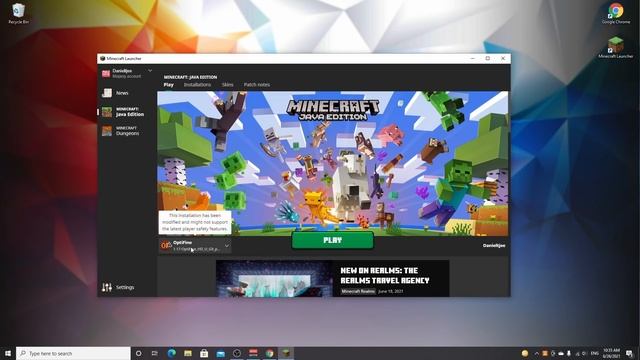Open the Windows Start menu

tap(8, 353)
